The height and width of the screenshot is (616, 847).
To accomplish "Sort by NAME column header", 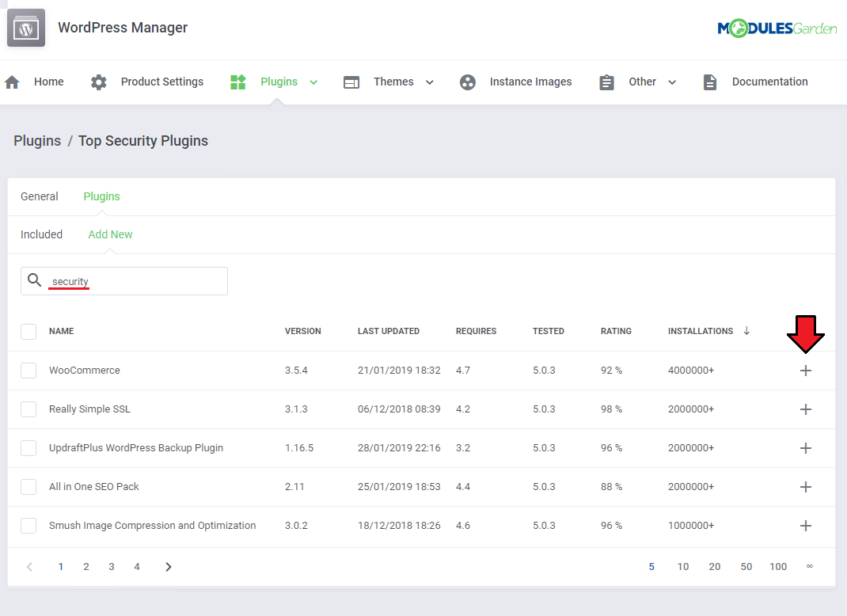I will click(x=62, y=331).
